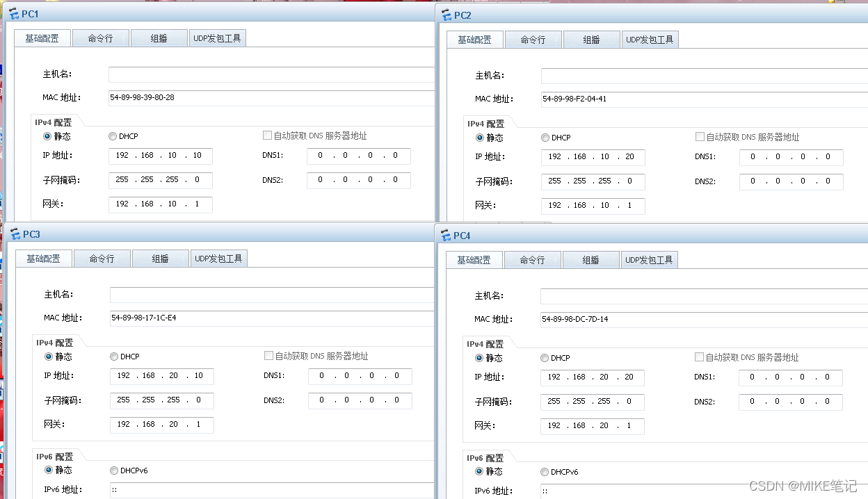Viewport: 868px width, 499px height.
Task: Click PC2 子网掩码 field
Action: click(593, 181)
